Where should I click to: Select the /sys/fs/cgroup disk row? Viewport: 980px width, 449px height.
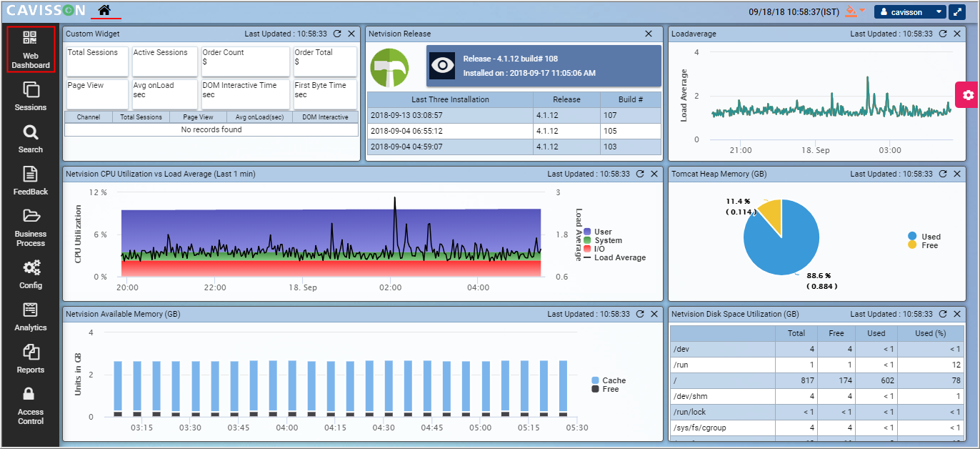click(x=816, y=428)
